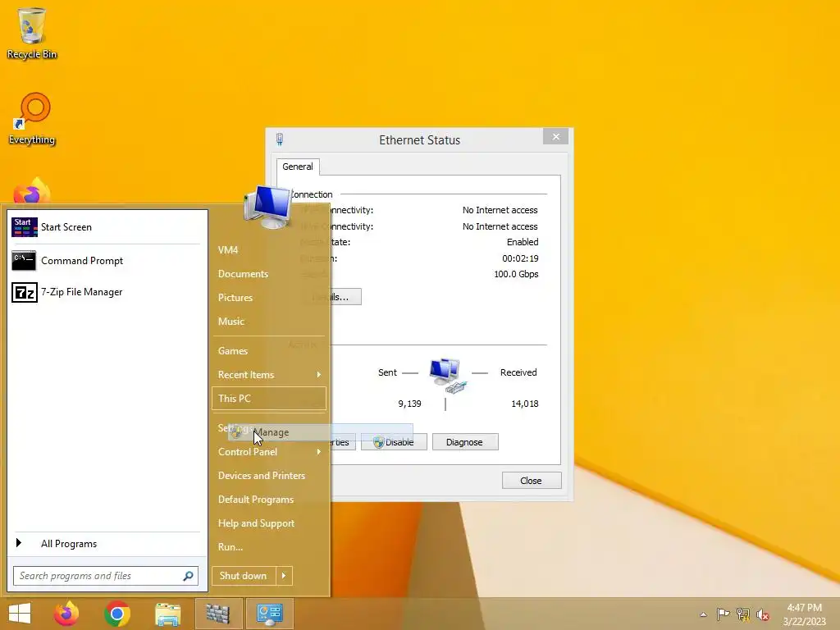
Task: Click the 00:02:19 duration value
Action: [520, 258]
